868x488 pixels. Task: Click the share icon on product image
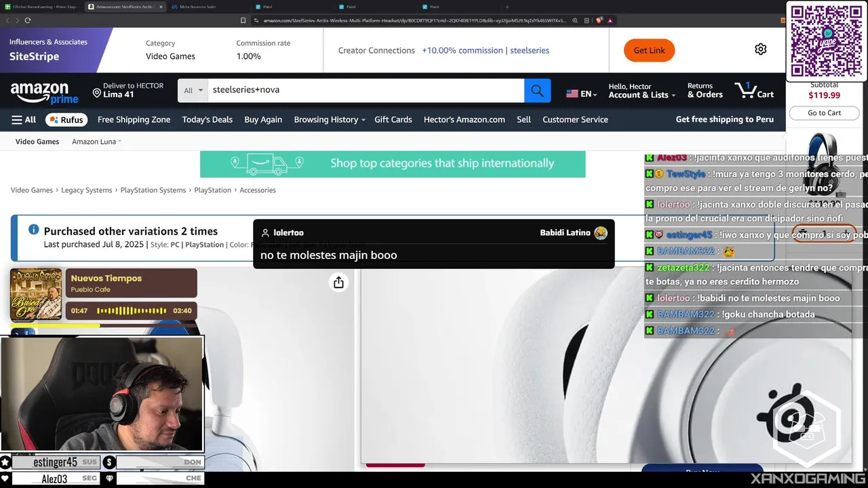[x=338, y=283]
